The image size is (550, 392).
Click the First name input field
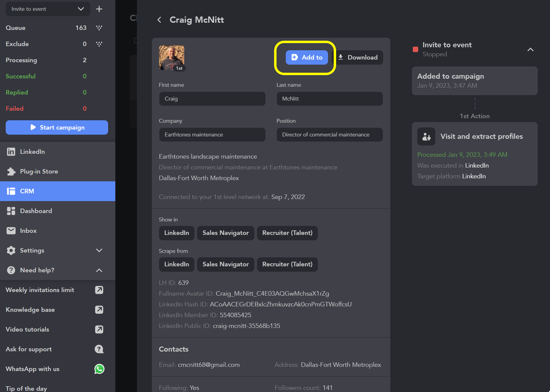[x=212, y=99]
